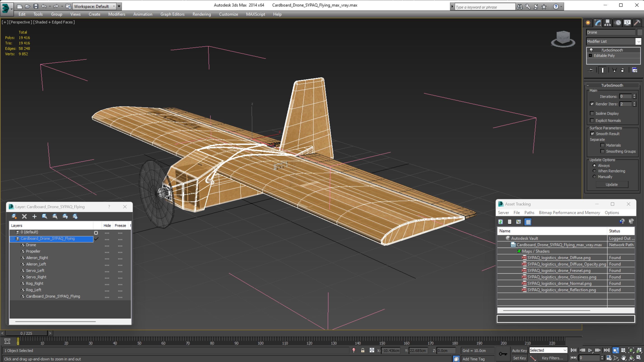Click the Render Iters spinner arrows
644x362 pixels.
click(x=634, y=104)
